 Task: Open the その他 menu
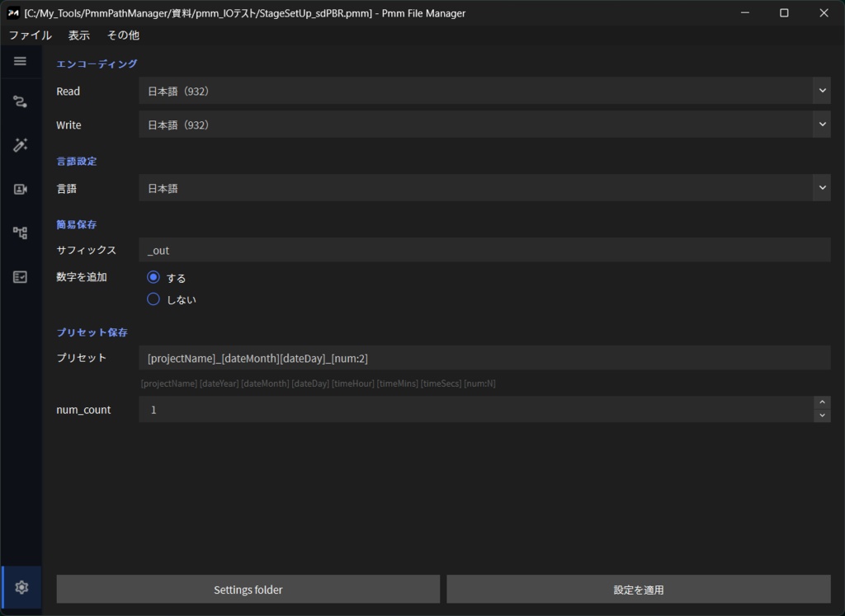[x=122, y=35]
